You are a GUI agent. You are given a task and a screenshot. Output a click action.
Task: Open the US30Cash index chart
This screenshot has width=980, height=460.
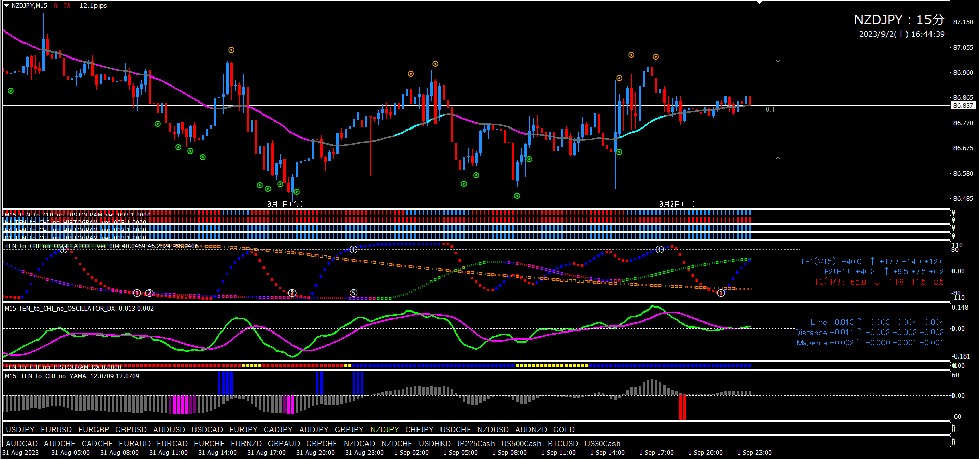(602, 444)
